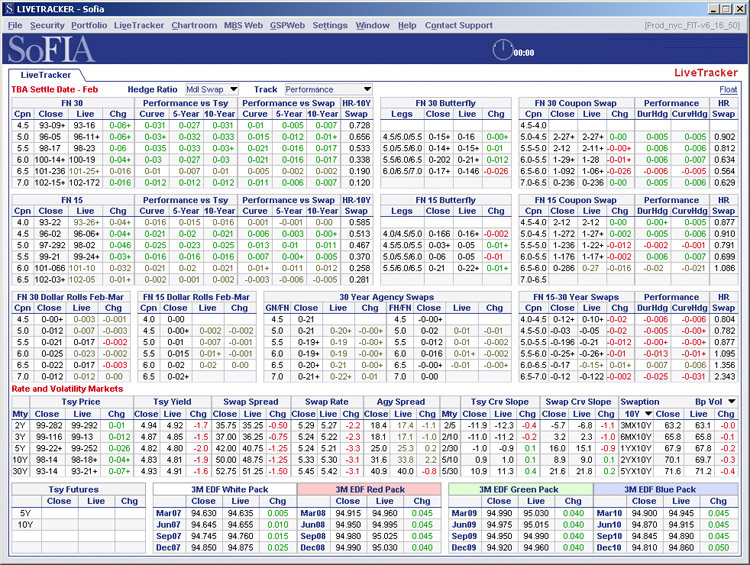Click the Sofia app icon in title bar
This screenshot has height=565, width=750.
coord(9,8)
